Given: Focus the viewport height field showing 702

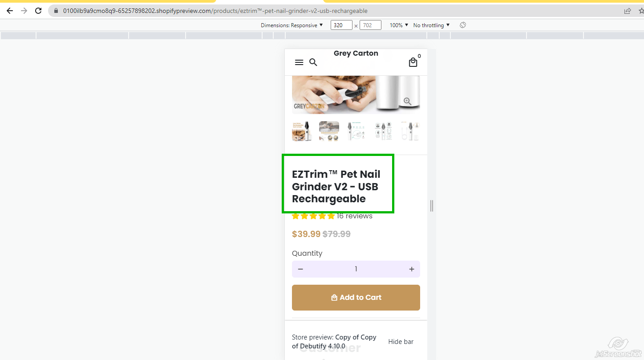Looking at the screenshot, I should pos(370,25).
